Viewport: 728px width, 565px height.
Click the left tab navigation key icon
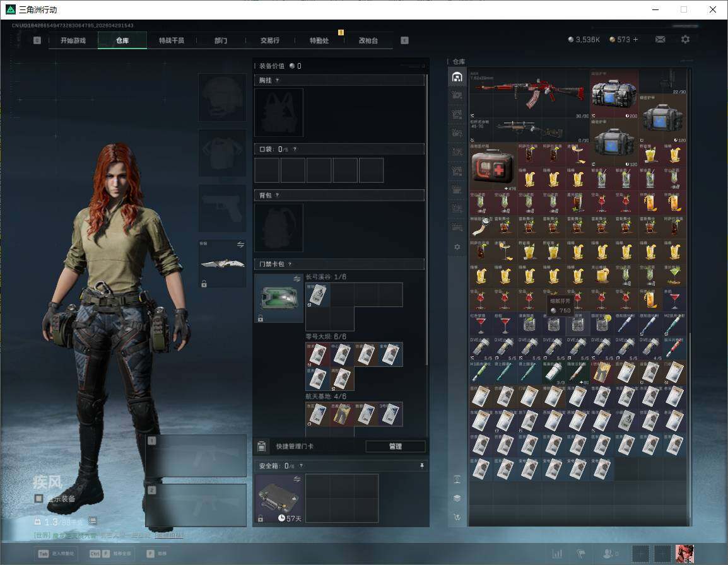(x=37, y=40)
